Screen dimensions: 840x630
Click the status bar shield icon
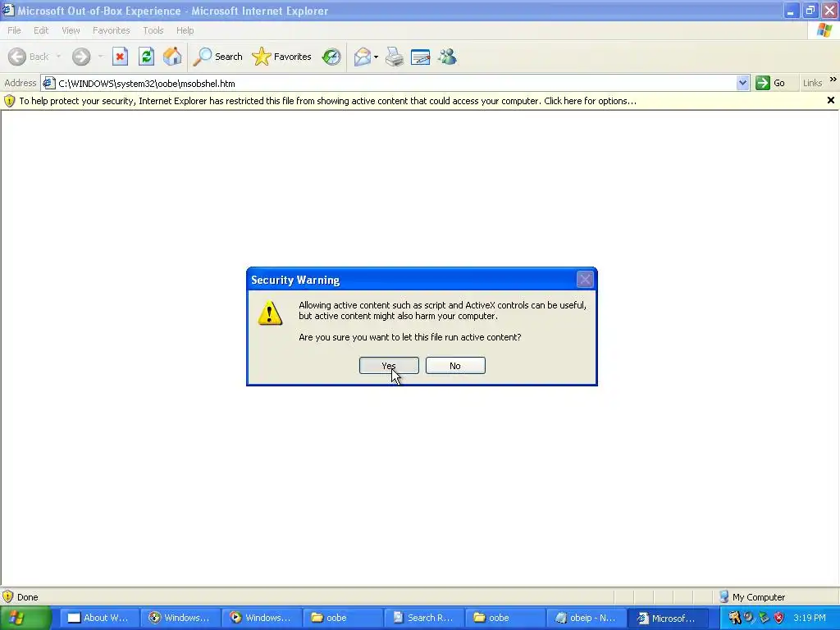click(x=8, y=597)
